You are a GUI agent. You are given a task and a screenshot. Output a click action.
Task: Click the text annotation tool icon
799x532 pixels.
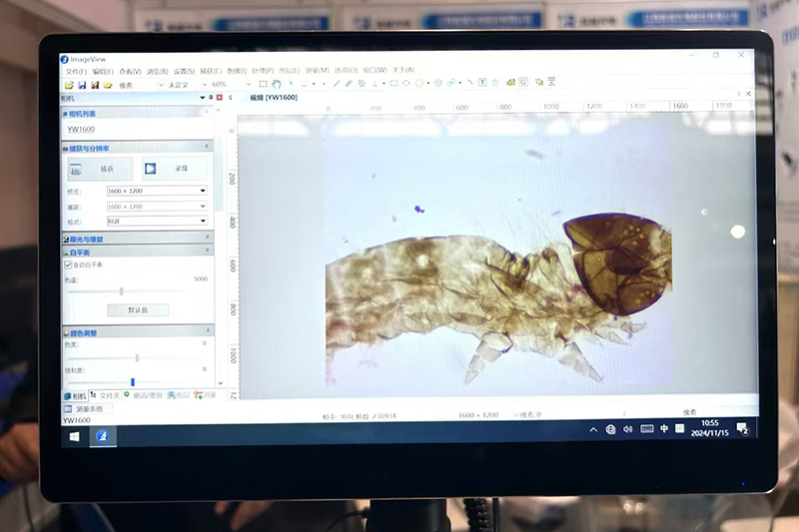point(482,83)
